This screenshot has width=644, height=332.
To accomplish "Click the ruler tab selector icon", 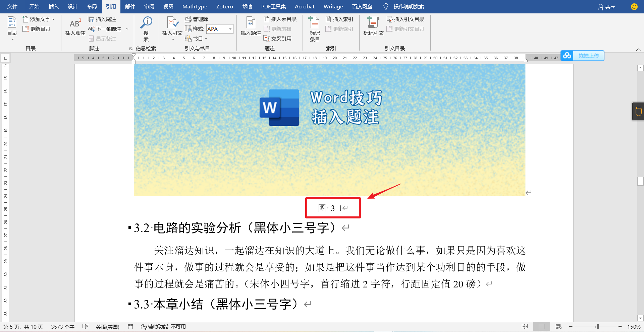I will pyautogui.click(x=5, y=58).
